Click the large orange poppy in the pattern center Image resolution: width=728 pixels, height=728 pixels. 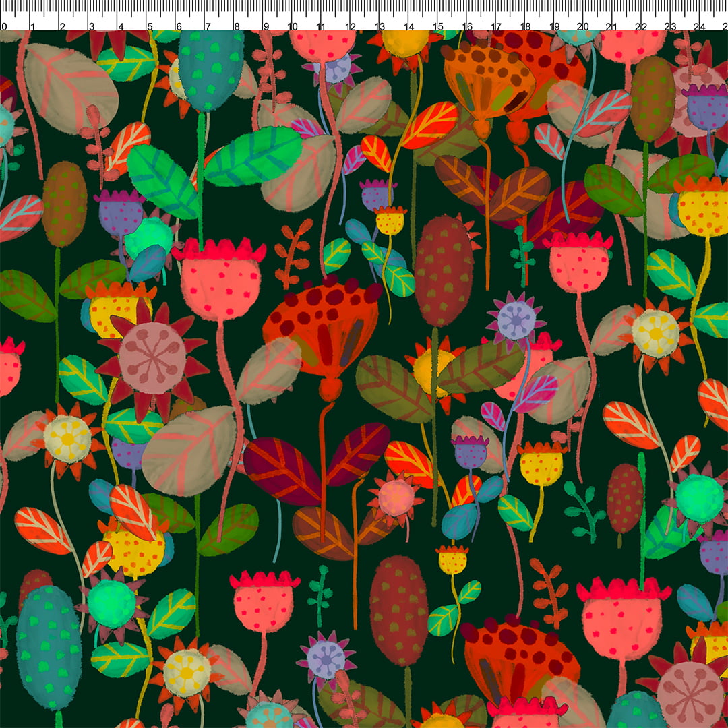pos(324,324)
